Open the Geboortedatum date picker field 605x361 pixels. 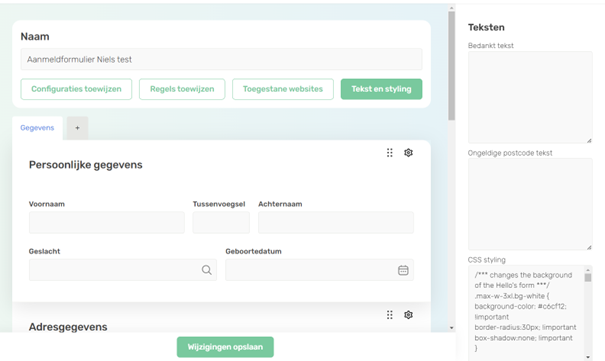[319, 270]
